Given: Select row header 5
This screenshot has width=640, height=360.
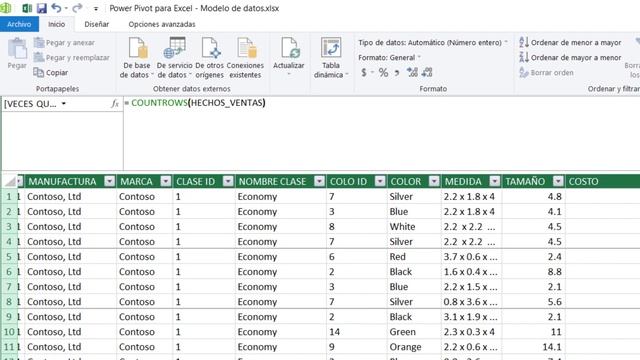Looking at the screenshot, I should point(9,257).
